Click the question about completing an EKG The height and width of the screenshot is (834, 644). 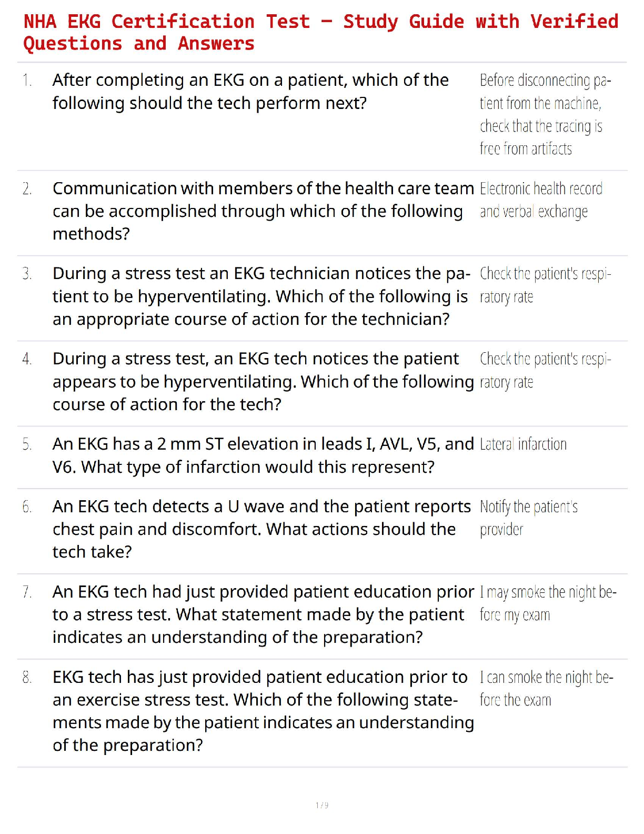pos(250,92)
